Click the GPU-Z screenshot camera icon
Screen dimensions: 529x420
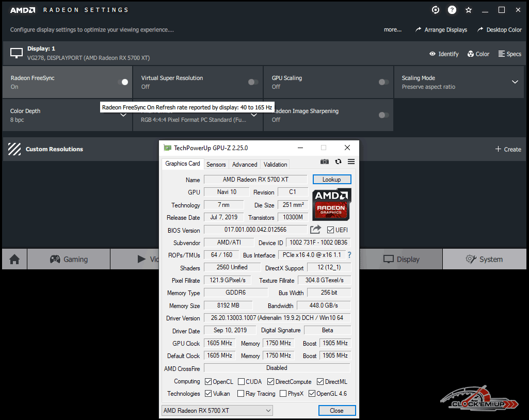(324, 161)
